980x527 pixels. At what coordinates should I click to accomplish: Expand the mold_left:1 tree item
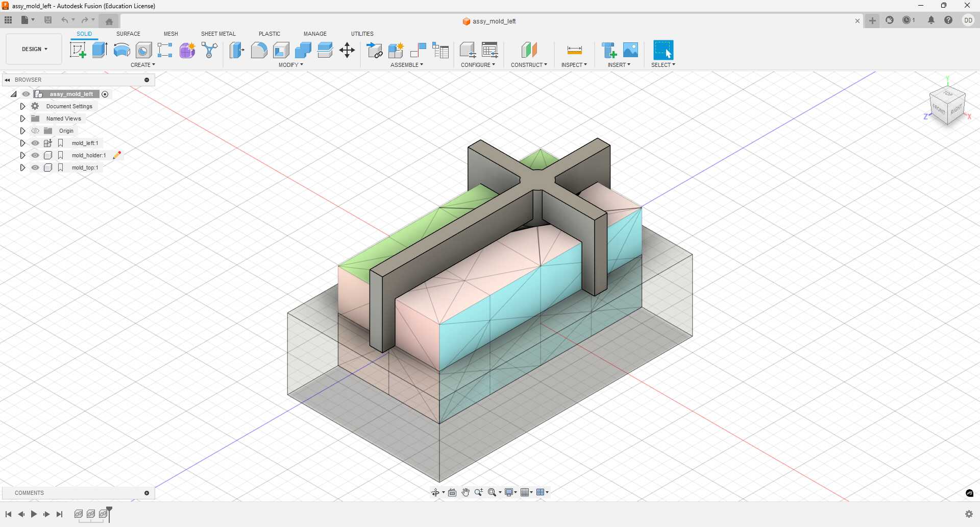click(x=22, y=143)
